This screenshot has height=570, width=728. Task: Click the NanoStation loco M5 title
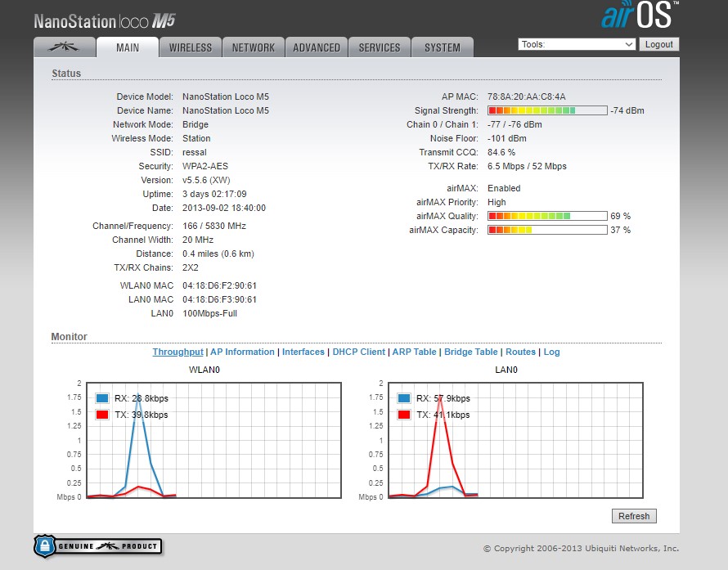(x=105, y=21)
